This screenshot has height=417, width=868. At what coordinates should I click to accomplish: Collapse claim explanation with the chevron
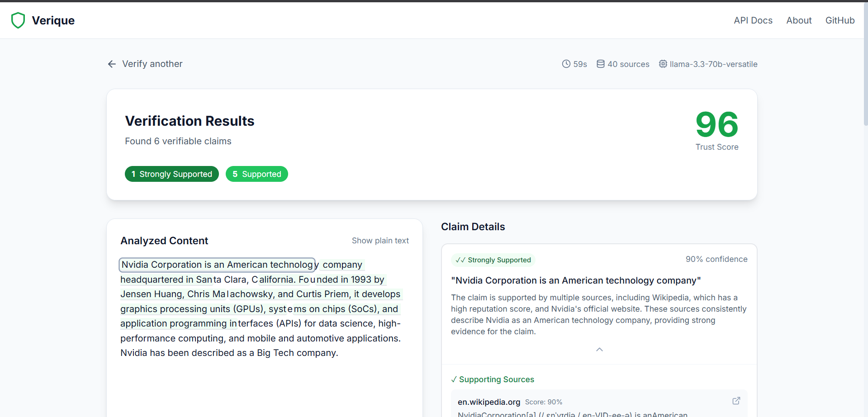tap(599, 350)
